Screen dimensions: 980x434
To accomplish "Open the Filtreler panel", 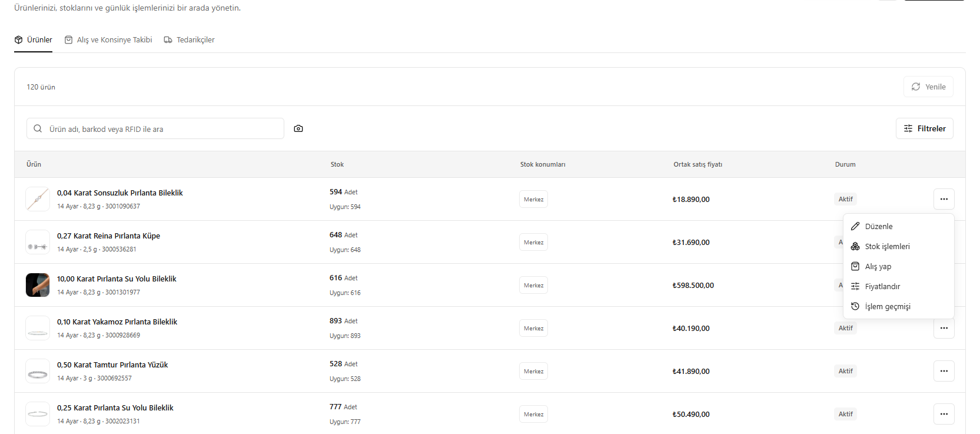I will click(x=924, y=128).
